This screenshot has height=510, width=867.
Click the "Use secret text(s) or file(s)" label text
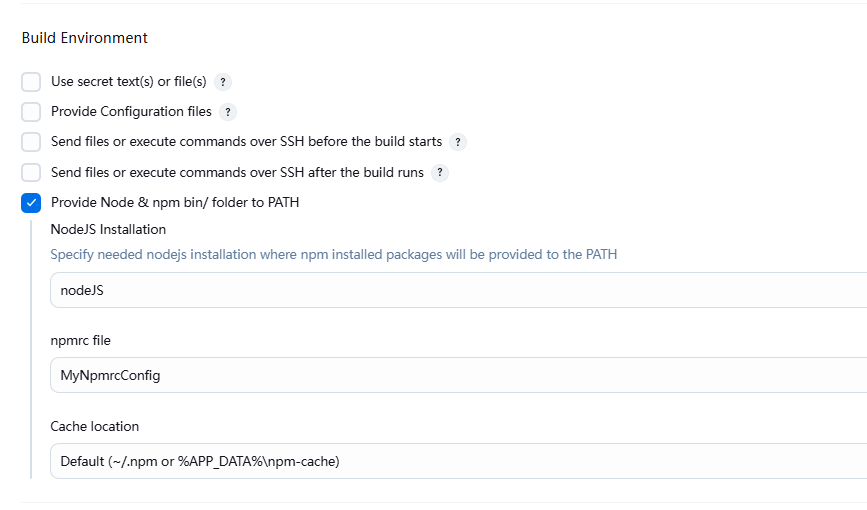point(128,82)
